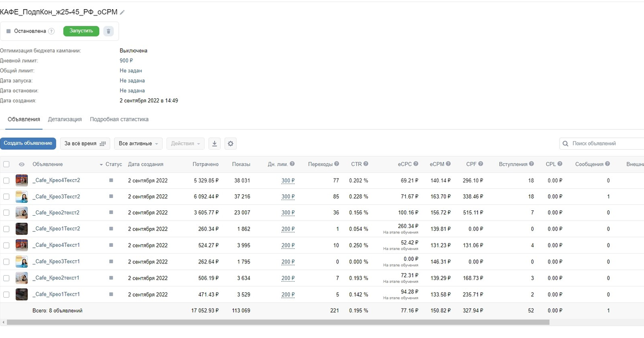The height and width of the screenshot is (338, 644).
Task: Expand the Все активные filter dropdown
Action: pos(138,144)
